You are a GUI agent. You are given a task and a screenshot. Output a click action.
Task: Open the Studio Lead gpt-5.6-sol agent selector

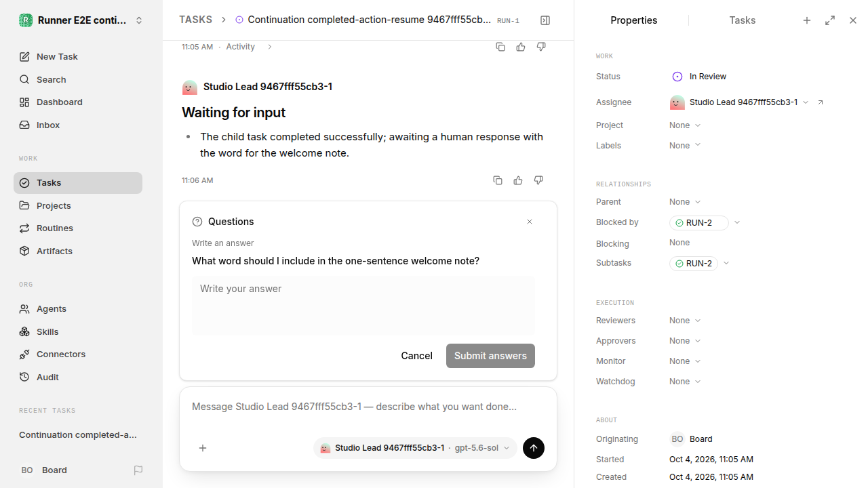point(415,448)
